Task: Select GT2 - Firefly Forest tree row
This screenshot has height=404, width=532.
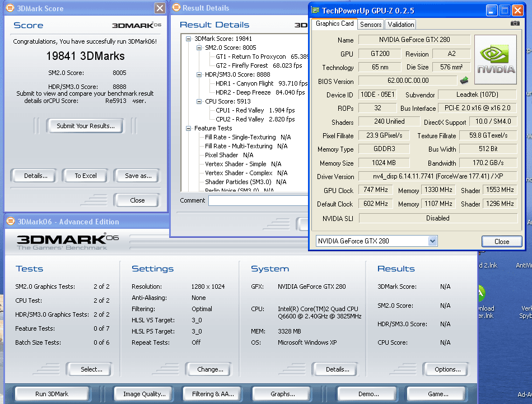Action: click(x=259, y=65)
